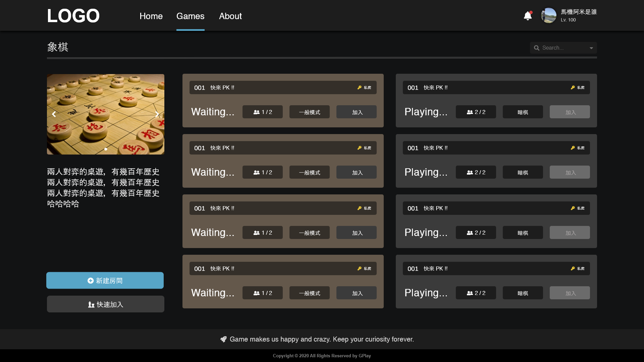644x362 pixels.
Task: Click the 快速加入 quick join button
Action: click(x=106, y=304)
